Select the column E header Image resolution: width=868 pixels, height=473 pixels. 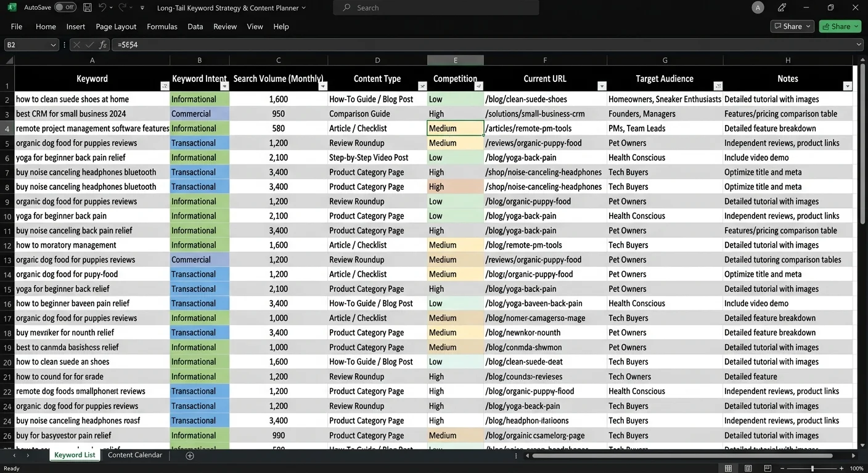[x=456, y=60]
